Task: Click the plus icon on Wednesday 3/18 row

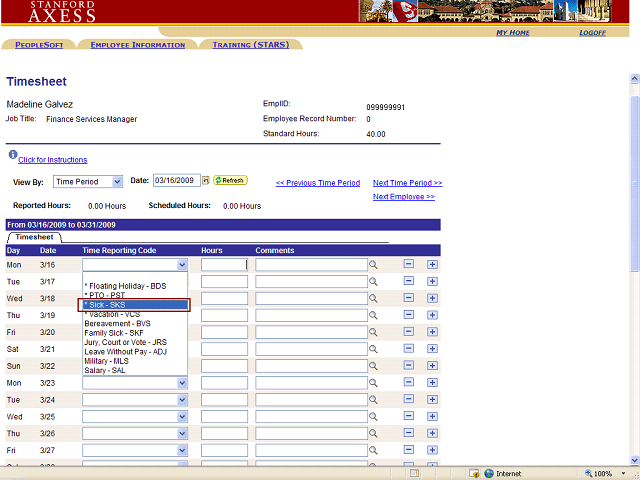Action: coord(432,299)
